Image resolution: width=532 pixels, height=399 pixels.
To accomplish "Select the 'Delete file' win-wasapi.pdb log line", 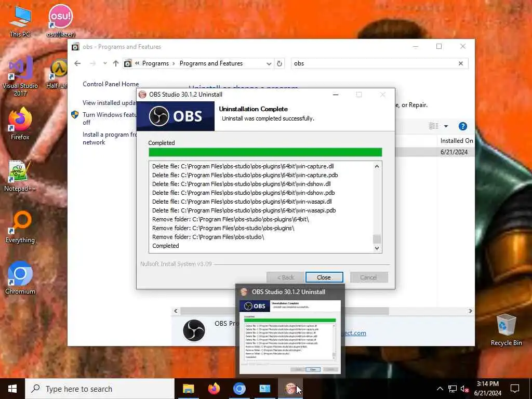I will (x=244, y=210).
